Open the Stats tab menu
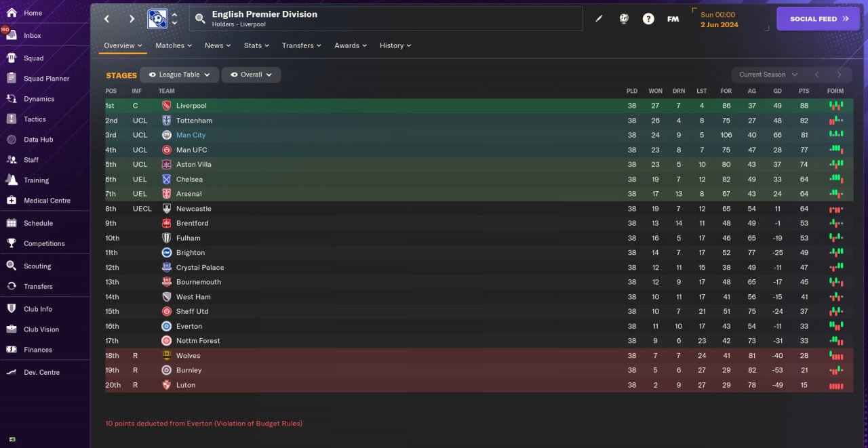This screenshot has height=448, width=868. [256, 45]
